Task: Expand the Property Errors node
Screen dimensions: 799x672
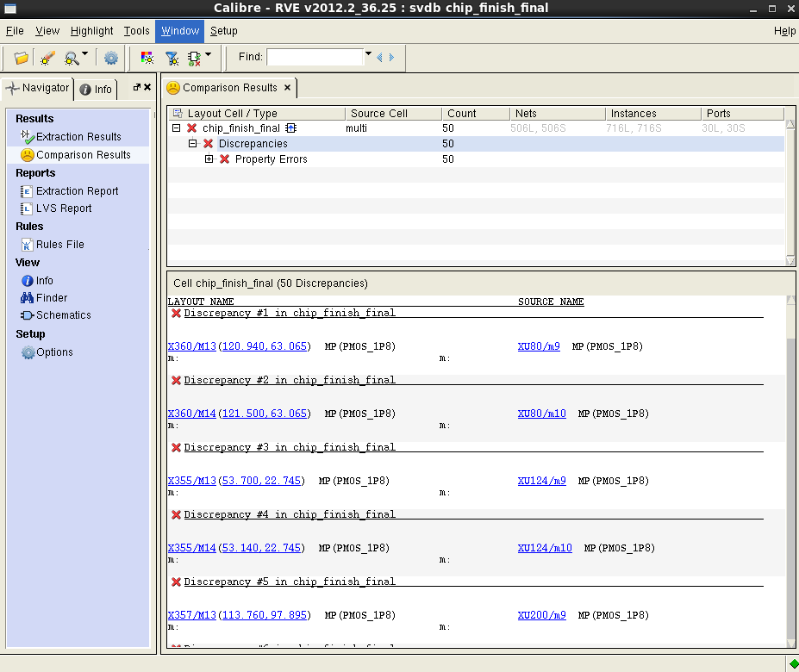Action: [x=209, y=159]
